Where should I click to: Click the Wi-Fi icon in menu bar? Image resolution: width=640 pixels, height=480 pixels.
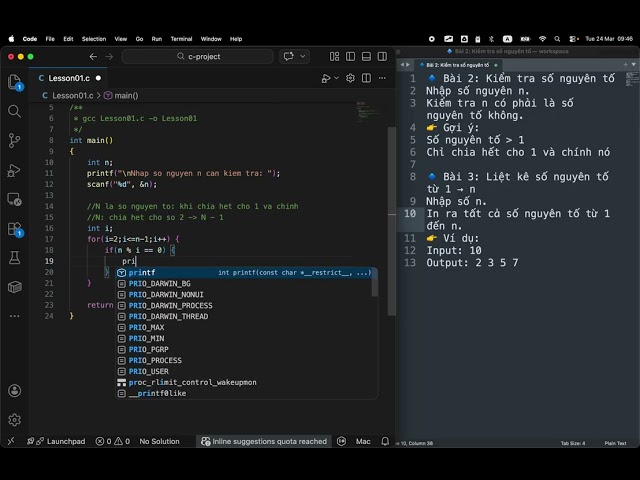tap(542, 39)
